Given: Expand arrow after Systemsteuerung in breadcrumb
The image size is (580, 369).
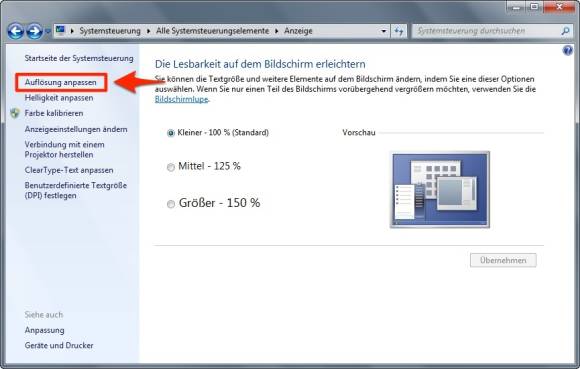Looking at the screenshot, I should point(148,31).
